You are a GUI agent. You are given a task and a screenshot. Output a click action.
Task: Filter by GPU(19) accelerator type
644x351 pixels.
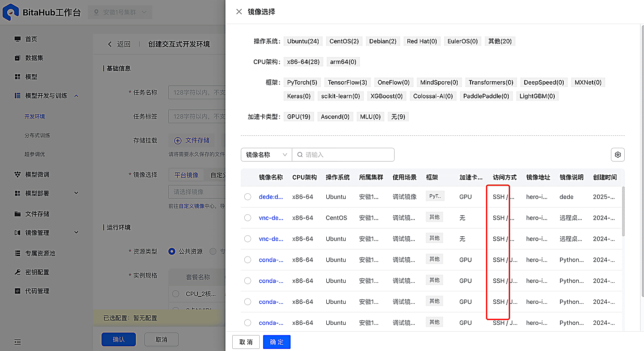(x=299, y=117)
